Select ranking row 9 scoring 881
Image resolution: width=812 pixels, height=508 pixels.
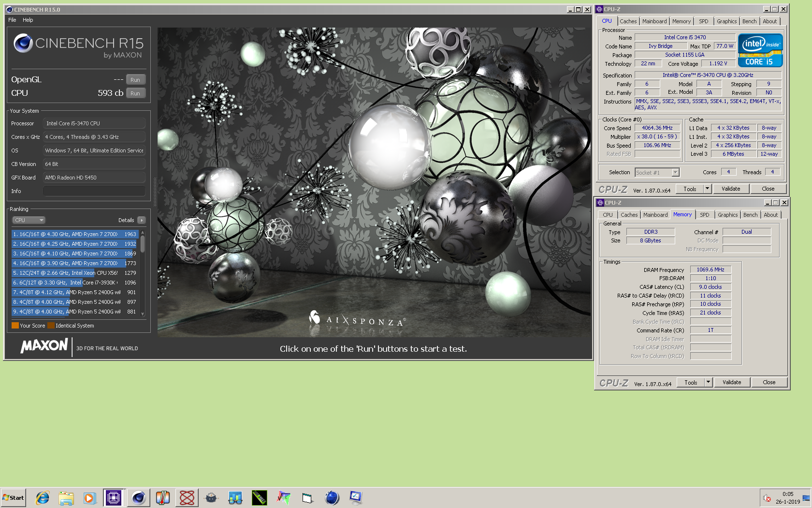75,312
